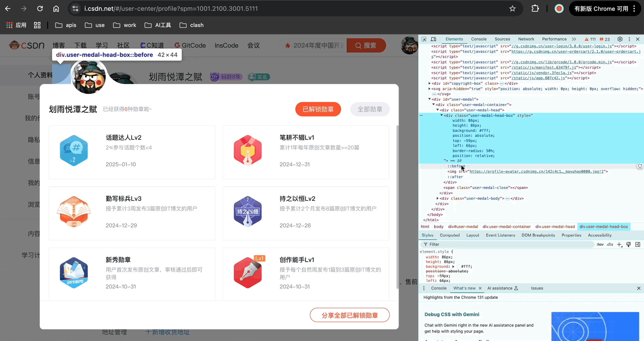Toggle the computed styles sidebar icon
The width and height of the screenshot is (644, 341).
click(x=638, y=244)
